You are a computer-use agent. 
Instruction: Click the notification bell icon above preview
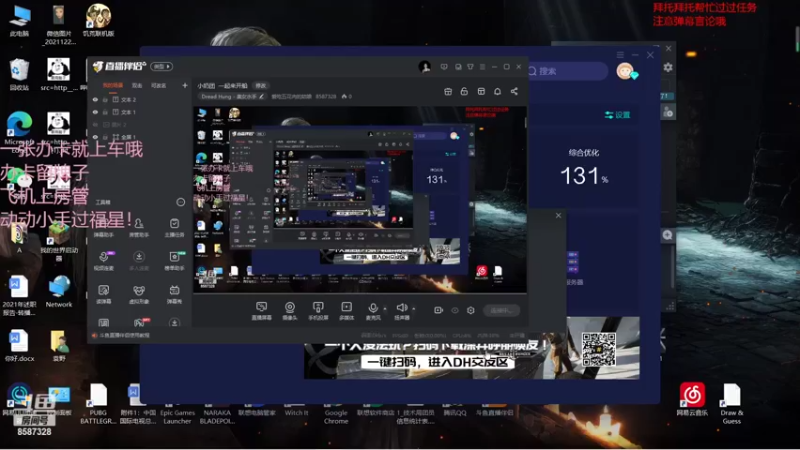[x=497, y=91]
